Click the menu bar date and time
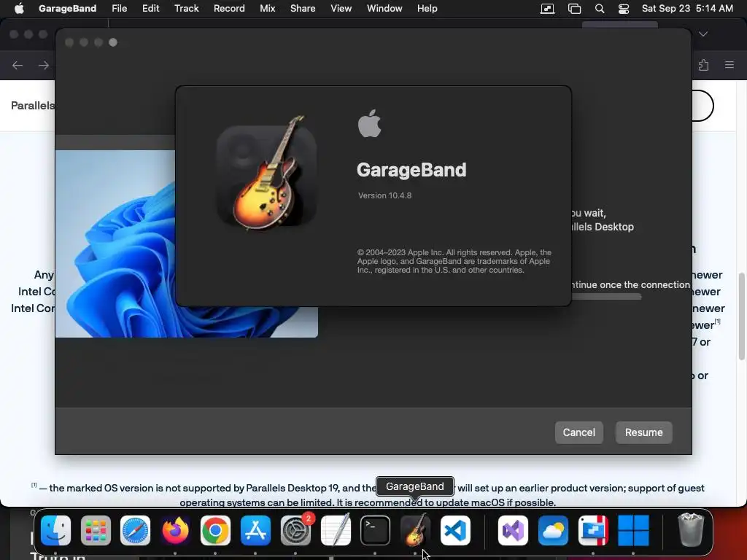747x560 pixels. pyautogui.click(x=687, y=8)
